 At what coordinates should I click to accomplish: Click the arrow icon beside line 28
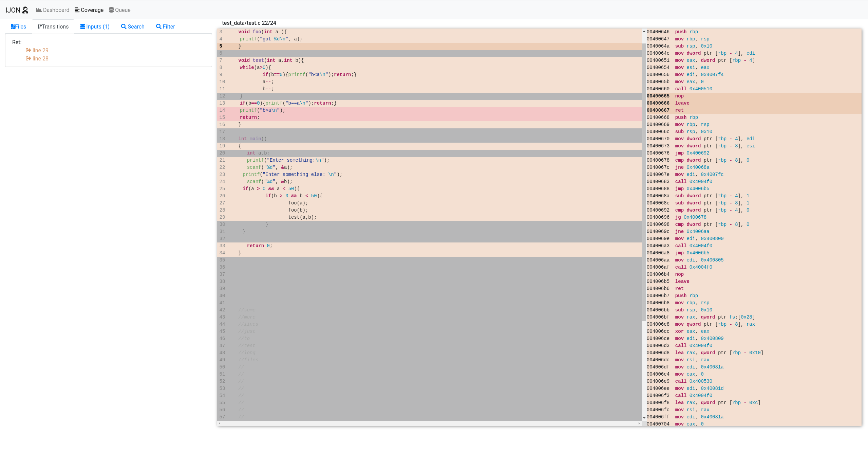tap(29, 59)
